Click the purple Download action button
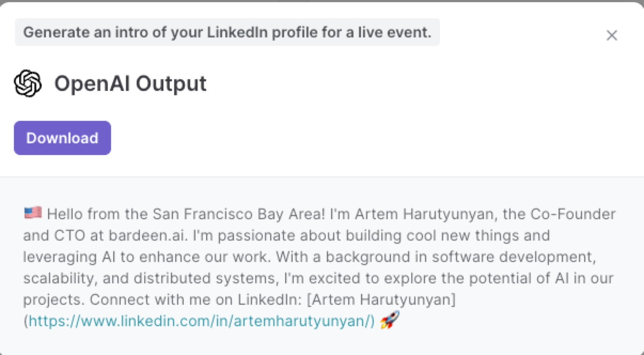Screen dimensions: 644x355 (62, 137)
